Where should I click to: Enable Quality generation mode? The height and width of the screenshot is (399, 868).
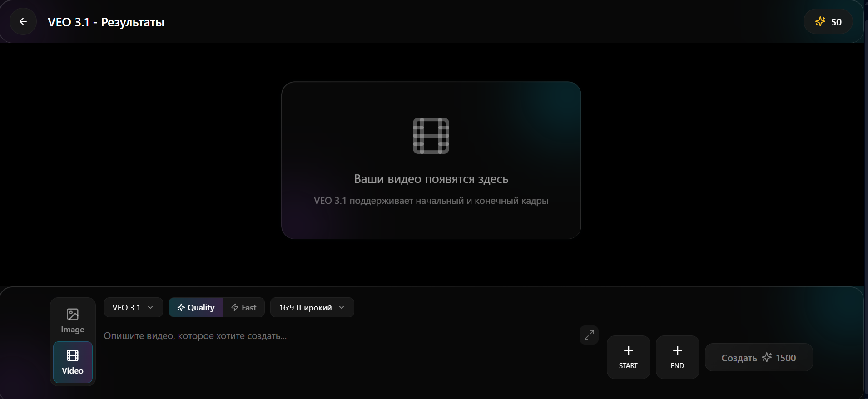(x=196, y=307)
